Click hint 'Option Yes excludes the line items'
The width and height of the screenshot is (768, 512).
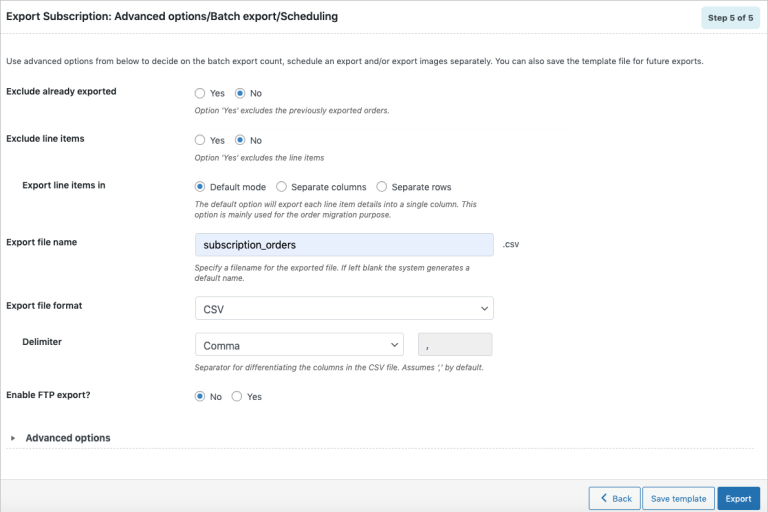[x=259, y=158]
